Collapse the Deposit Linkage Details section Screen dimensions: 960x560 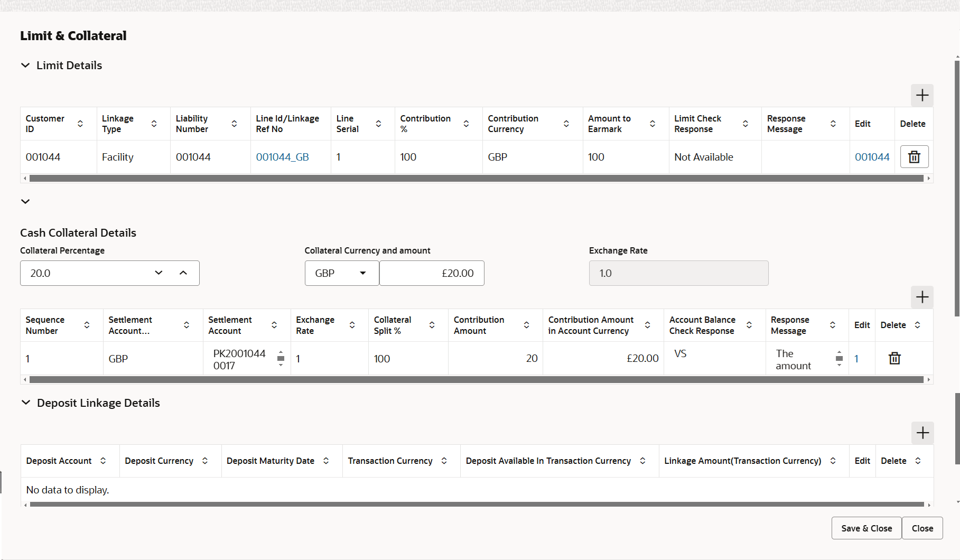pyautogui.click(x=25, y=403)
